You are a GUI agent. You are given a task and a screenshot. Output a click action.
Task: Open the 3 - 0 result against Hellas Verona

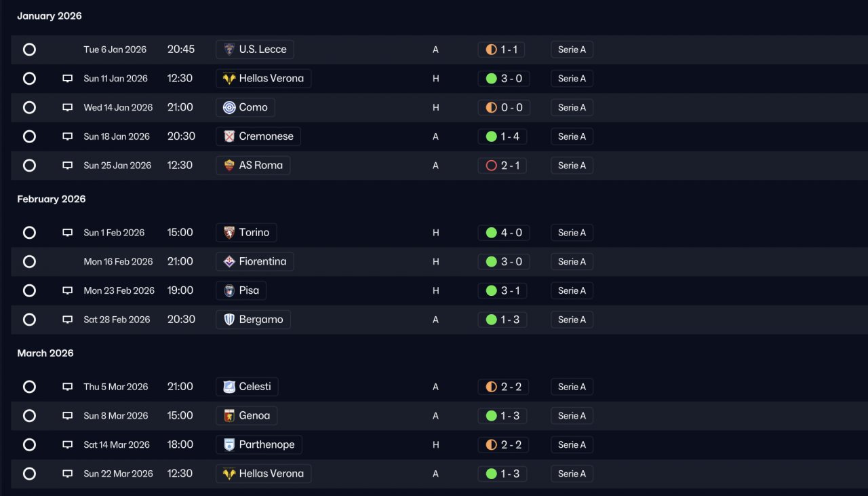tap(503, 79)
